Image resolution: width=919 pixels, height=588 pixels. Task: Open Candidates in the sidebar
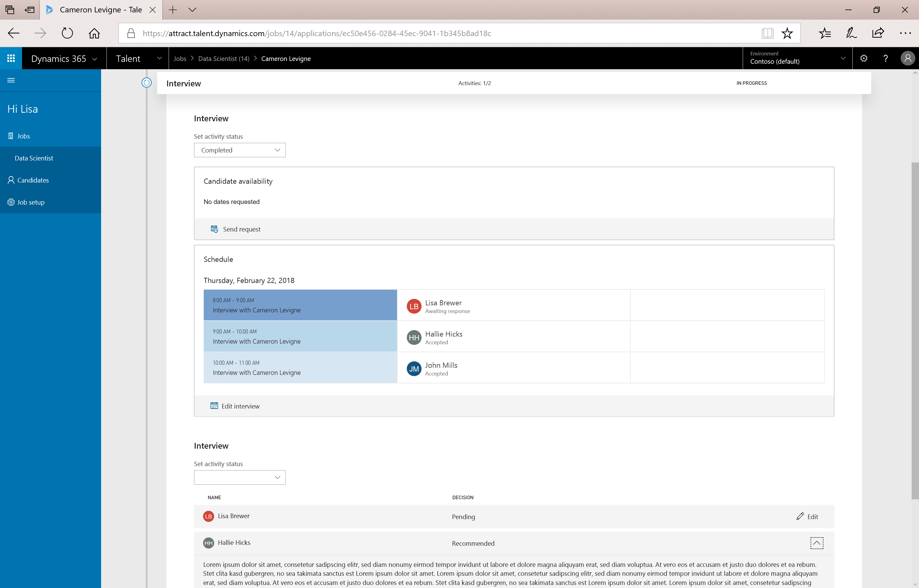(33, 180)
